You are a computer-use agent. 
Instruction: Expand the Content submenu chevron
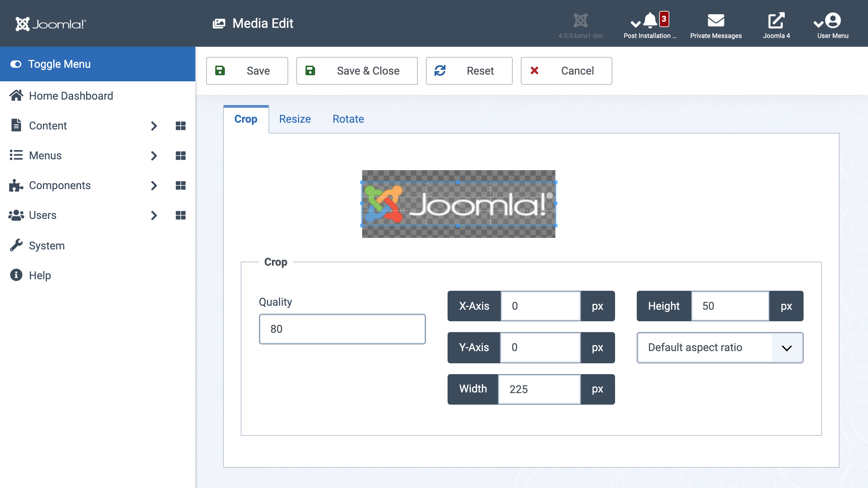154,126
